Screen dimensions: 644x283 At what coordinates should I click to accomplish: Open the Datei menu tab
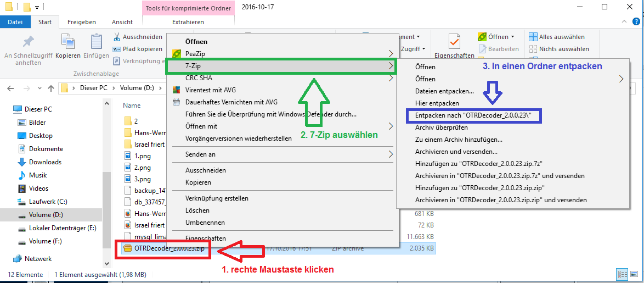click(x=15, y=22)
